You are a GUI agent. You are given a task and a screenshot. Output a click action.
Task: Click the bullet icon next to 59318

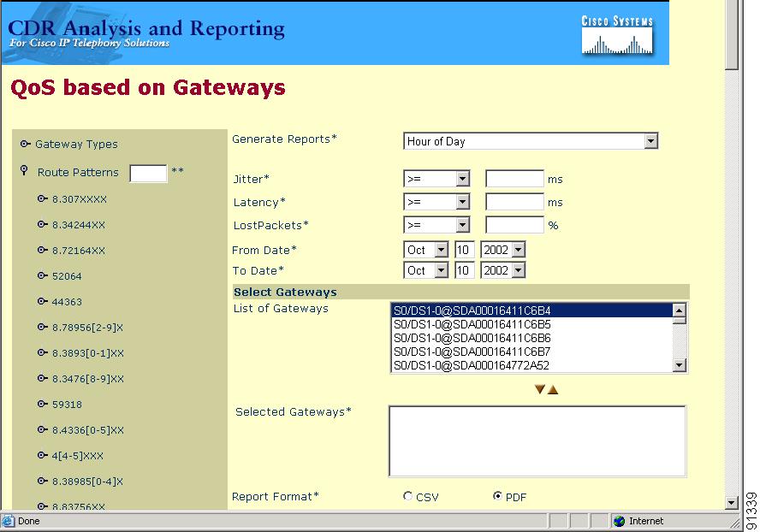(43, 404)
